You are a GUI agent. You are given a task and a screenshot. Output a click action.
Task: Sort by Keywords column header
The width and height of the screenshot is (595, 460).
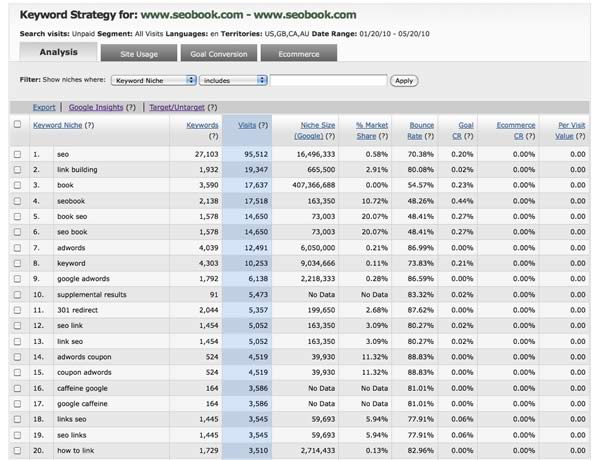[x=202, y=125]
